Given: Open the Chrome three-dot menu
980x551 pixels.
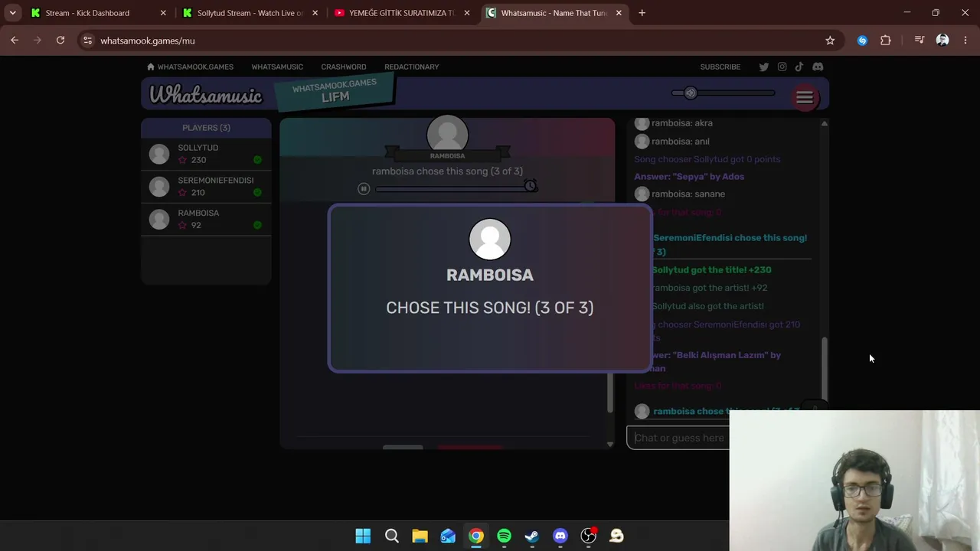Looking at the screenshot, I should click(x=965, y=41).
